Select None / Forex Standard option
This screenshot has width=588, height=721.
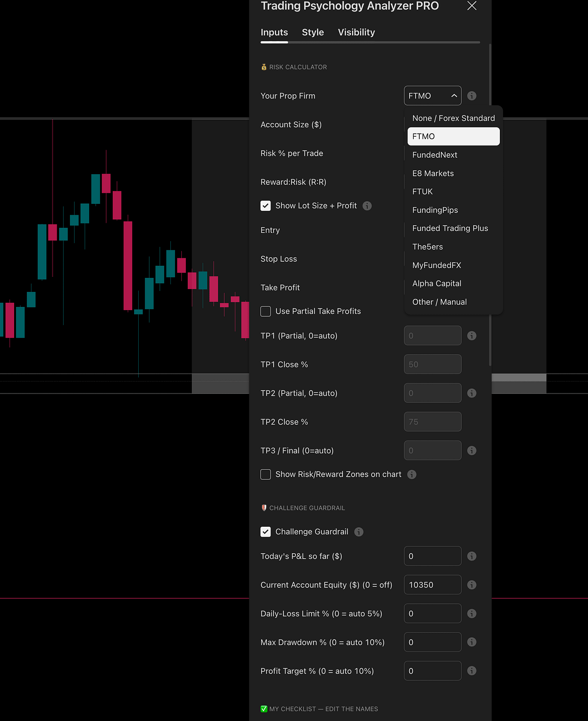453,118
